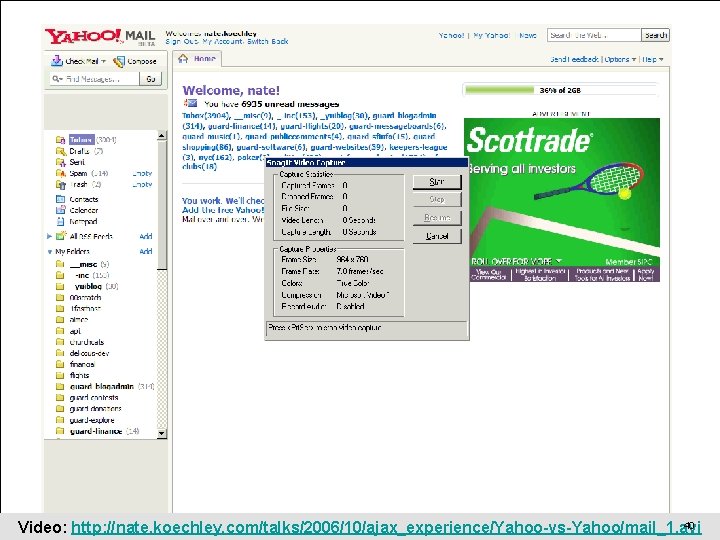Open the Check Mail dropdown arrow
The height and width of the screenshot is (540, 720).
pyautogui.click(x=104, y=61)
